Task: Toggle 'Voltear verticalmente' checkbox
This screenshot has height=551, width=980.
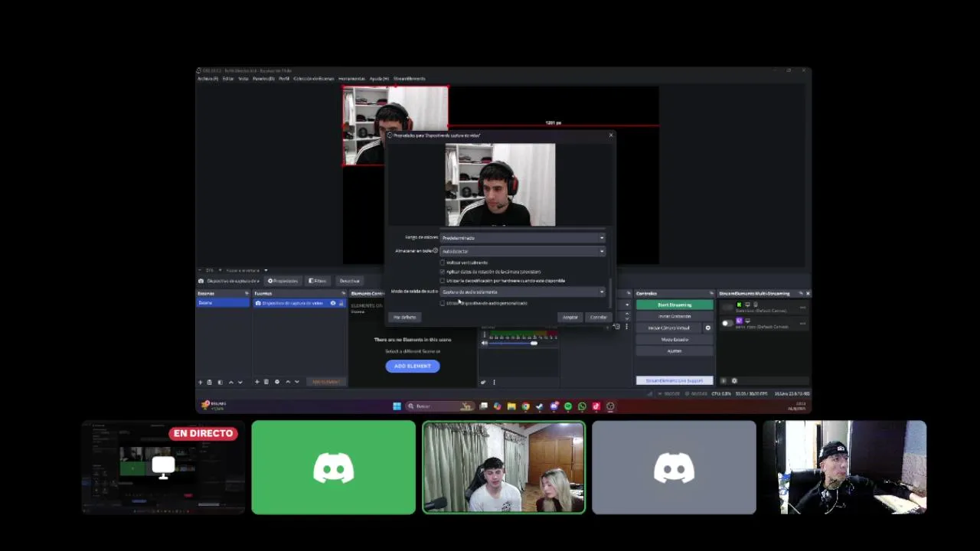Action: coord(443,262)
